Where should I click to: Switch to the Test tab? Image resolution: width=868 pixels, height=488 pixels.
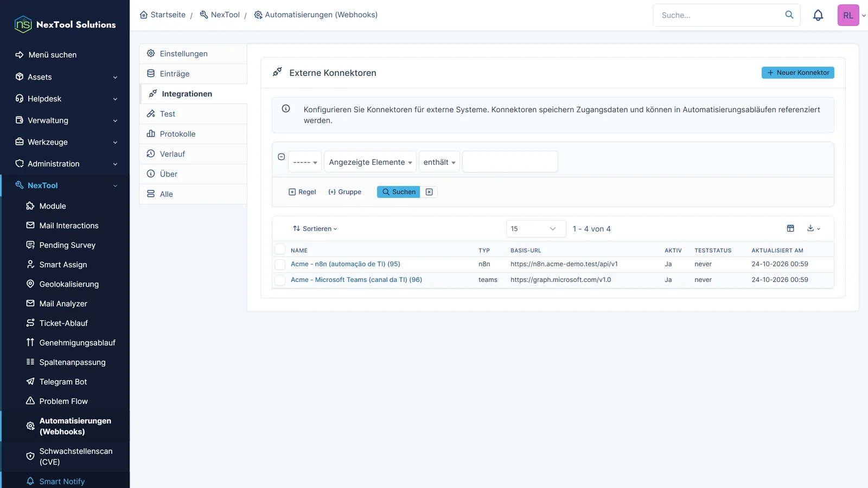[193, 114]
